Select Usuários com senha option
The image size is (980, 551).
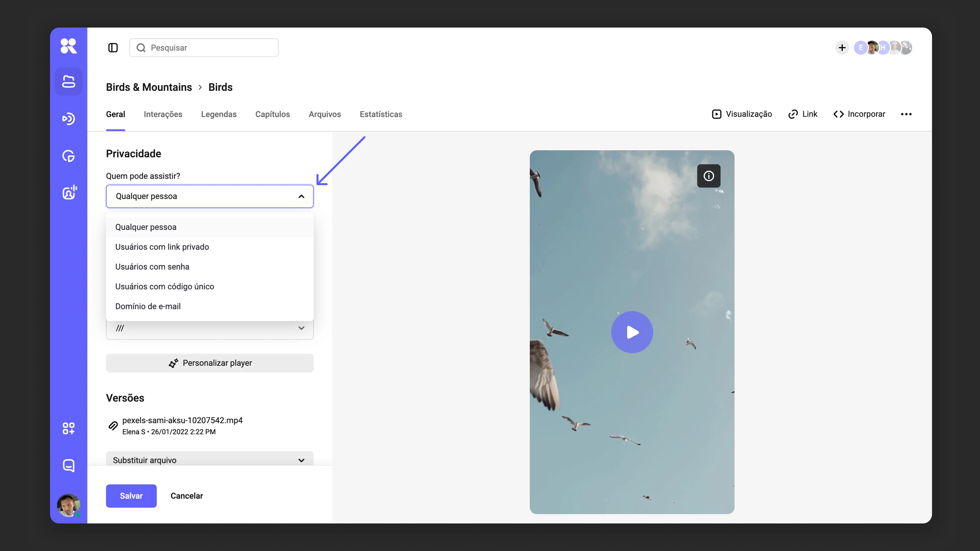pos(210,267)
